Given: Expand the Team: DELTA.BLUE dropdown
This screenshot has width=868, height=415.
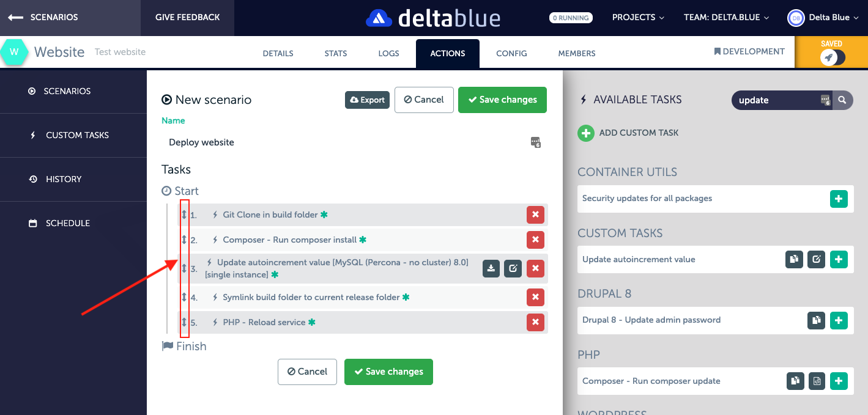Looking at the screenshot, I should [x=726, y=18].
